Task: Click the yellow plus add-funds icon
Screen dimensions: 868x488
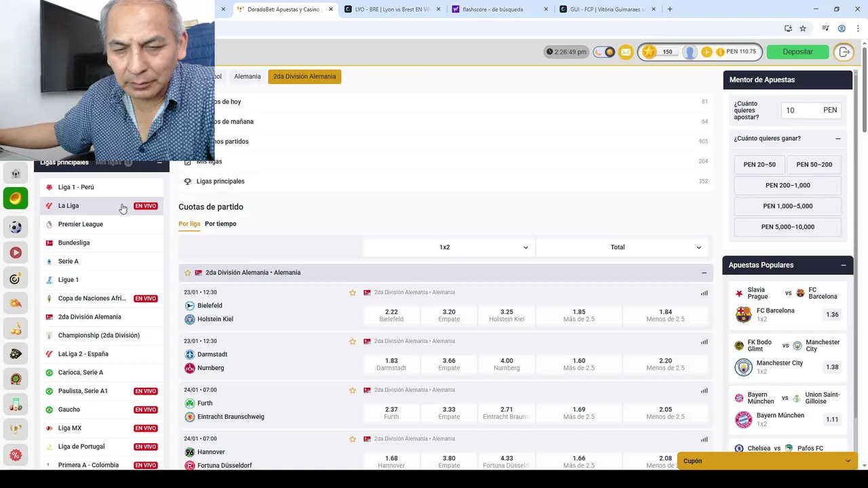Action: coord(707,52)
